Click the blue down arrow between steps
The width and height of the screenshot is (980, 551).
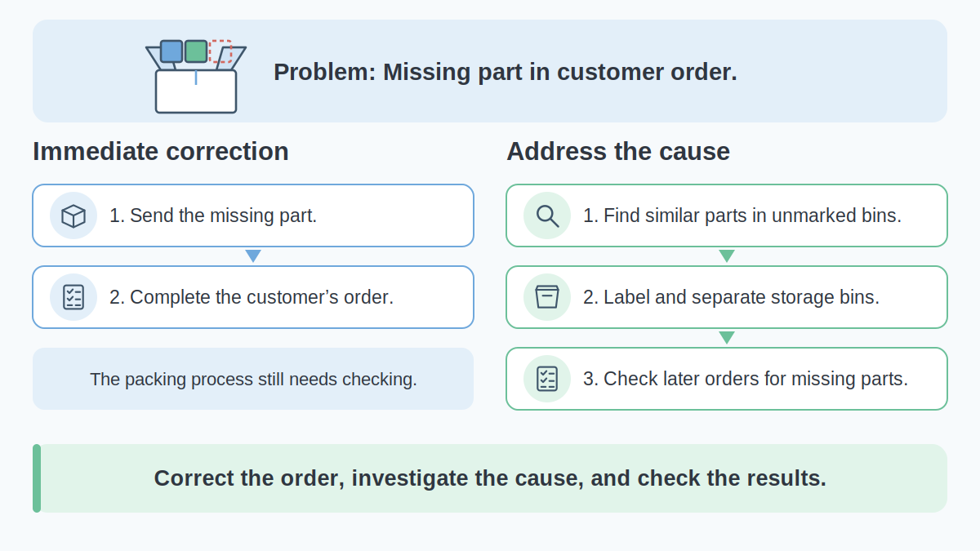pyautogui.click(x=253, y=256)
